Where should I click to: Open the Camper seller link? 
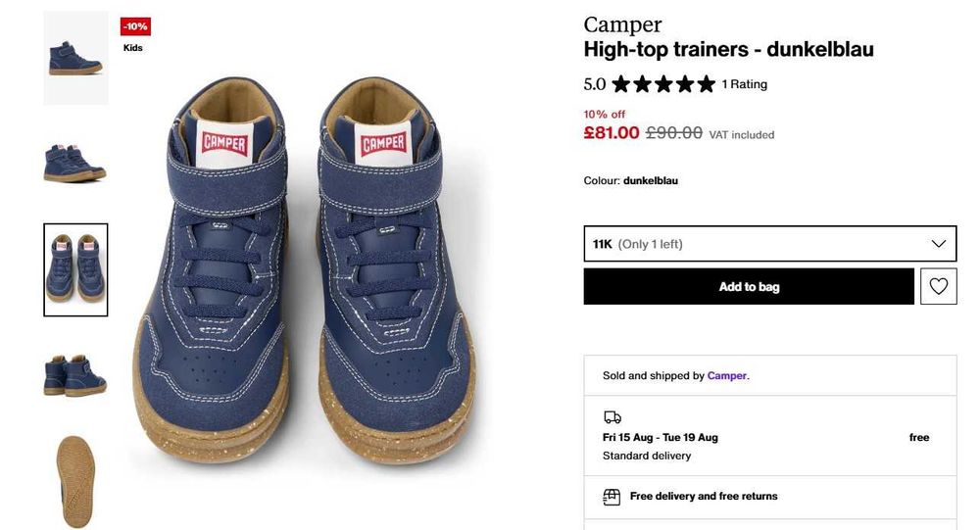coord(726,375)
